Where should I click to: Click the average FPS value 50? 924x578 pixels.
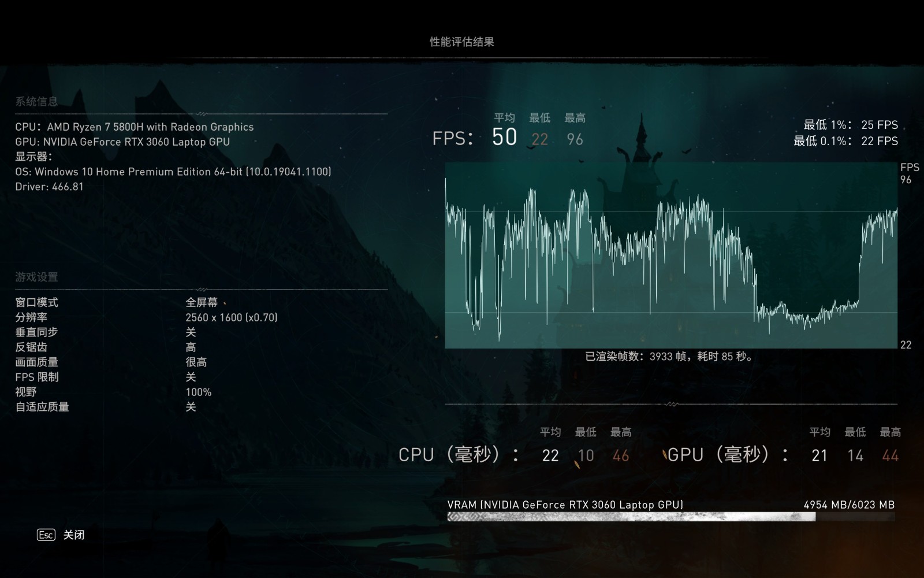[504, 137]
